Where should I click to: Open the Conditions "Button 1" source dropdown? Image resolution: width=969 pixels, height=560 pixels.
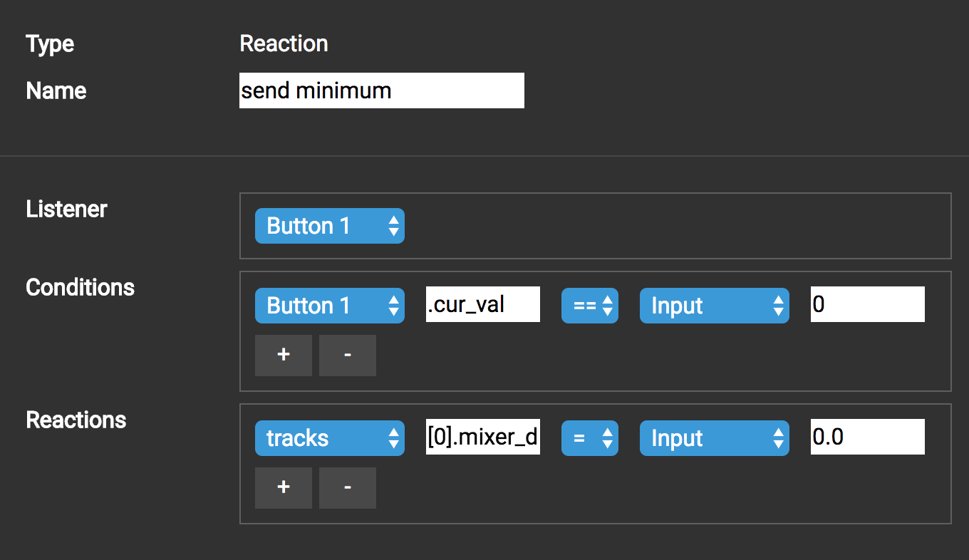coord(330,306)
